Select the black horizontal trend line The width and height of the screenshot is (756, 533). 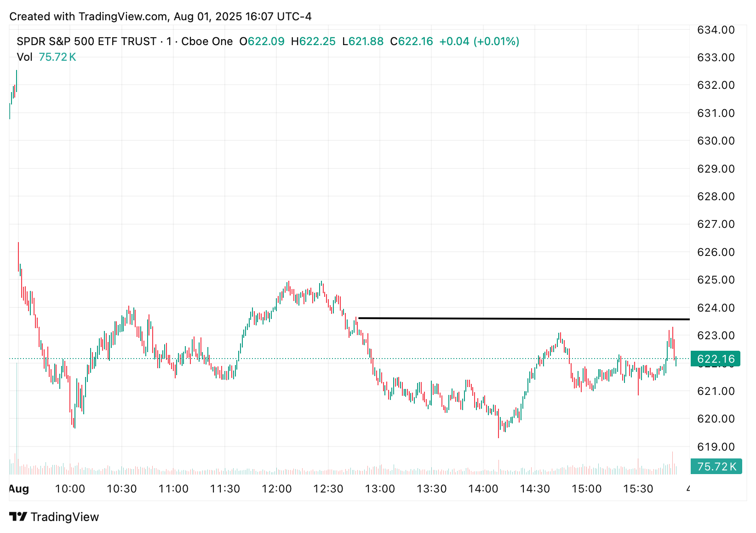click(524, 319)
